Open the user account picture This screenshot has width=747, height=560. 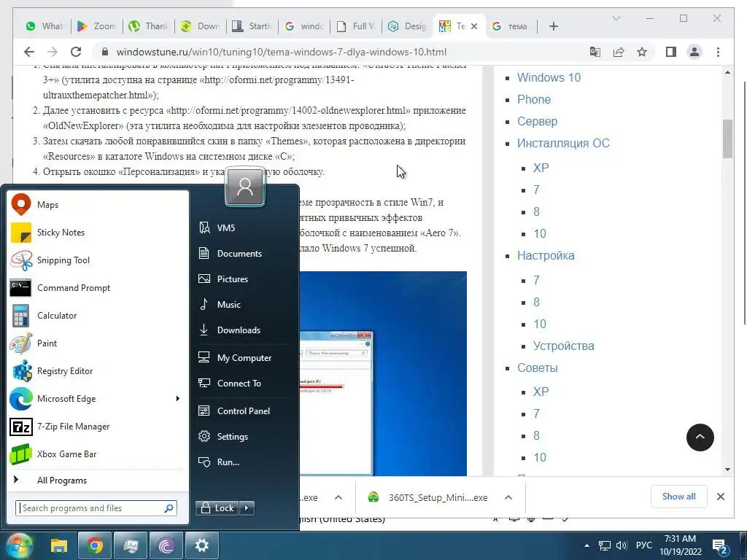pos(245,187)
